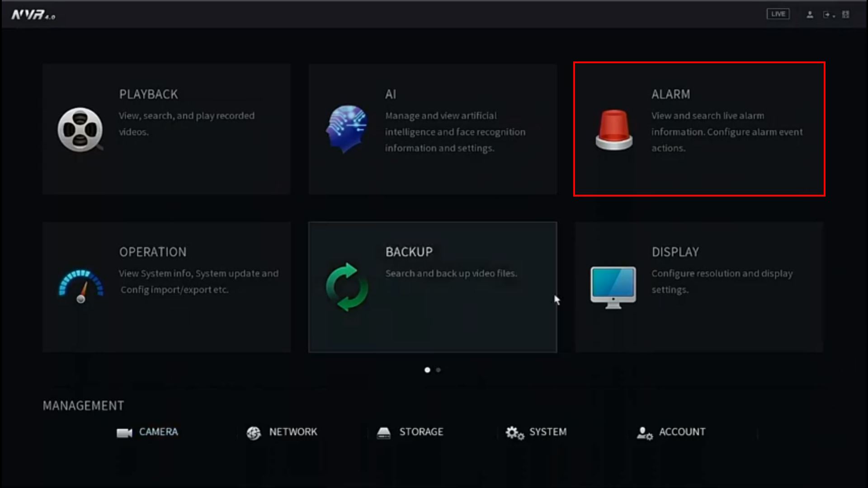The width and height of the screenshot is (868, 488).
Task: Go to the second page dot
Action: click(x=438, y=370)
